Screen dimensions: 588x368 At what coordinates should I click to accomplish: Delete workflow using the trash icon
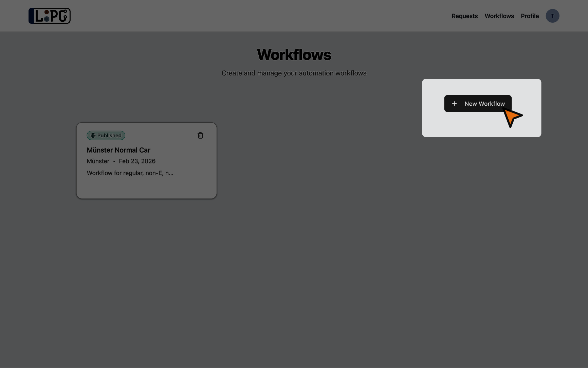click(200, 135)
